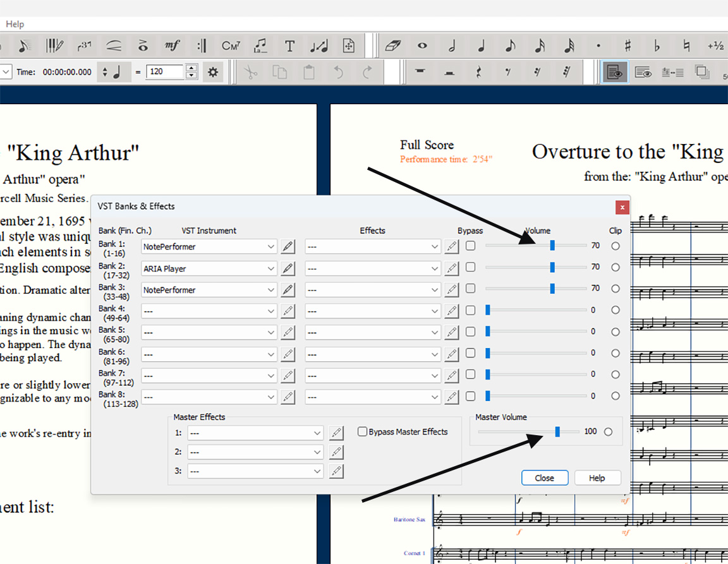Edit Bank 1 NotePerformer instrument with pencil

click(x=288, y=247)
